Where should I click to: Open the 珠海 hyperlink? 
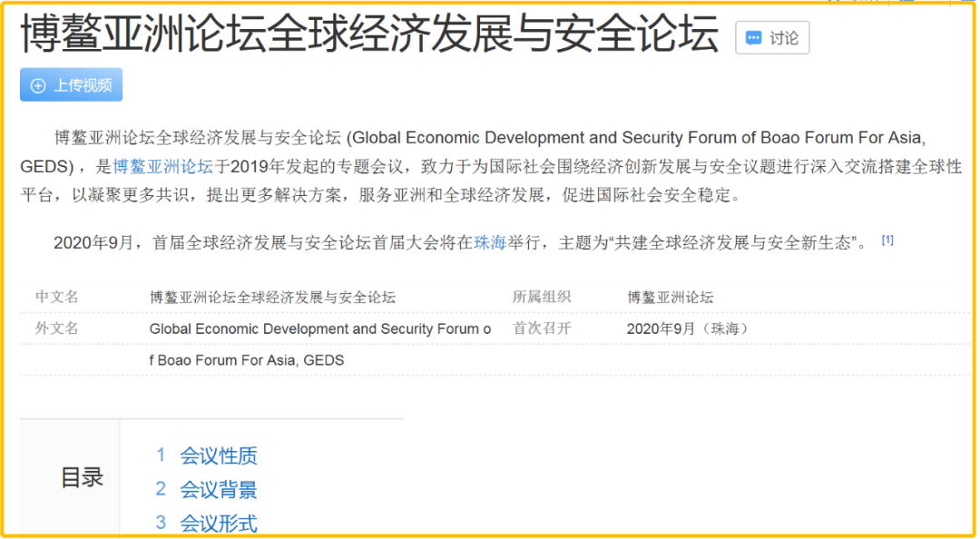(x=490, y=242)
